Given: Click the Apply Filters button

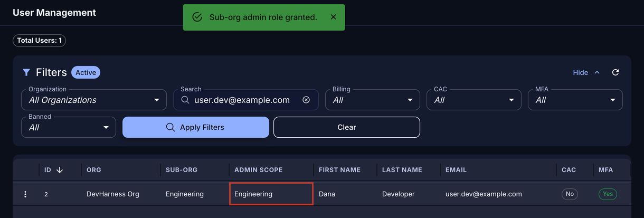Looking at the screenshot, I should tap(196, 127).
